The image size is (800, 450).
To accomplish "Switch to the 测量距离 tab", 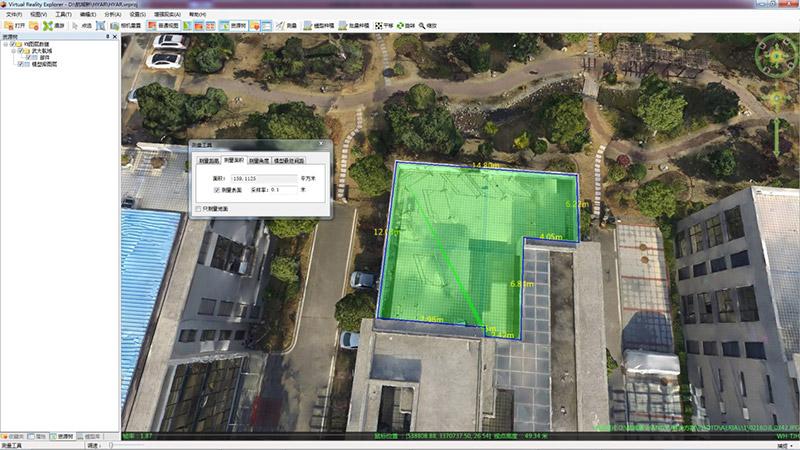I will click(208, 160).
